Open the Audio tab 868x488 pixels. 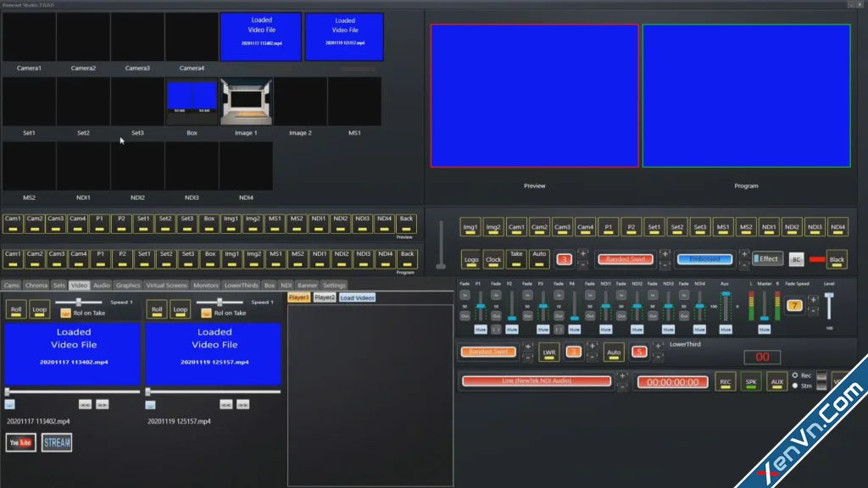pos(102,286)
